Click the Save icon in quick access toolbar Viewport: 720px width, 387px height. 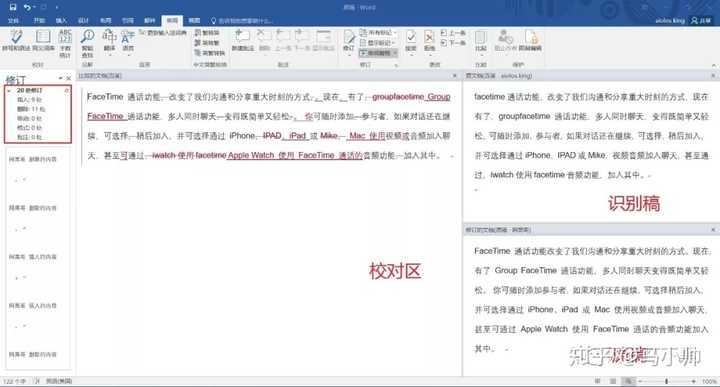pyautogui.click(x=13, y=7)
